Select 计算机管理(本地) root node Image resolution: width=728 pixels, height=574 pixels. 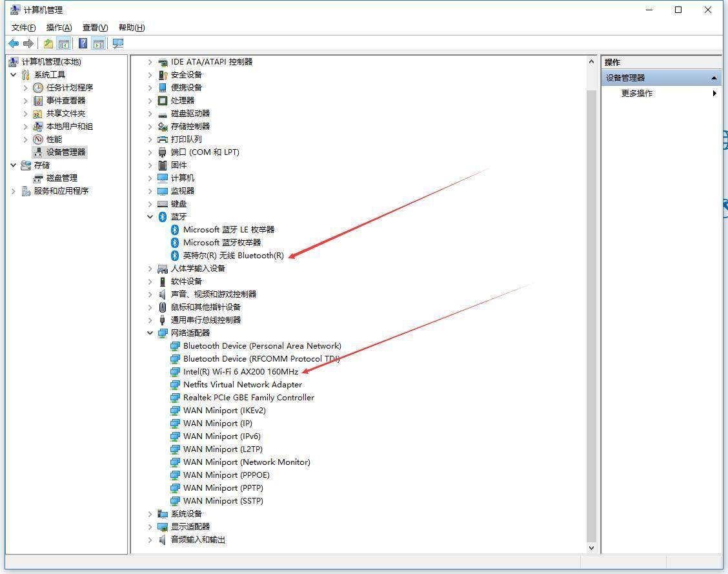tap(51, 62)
